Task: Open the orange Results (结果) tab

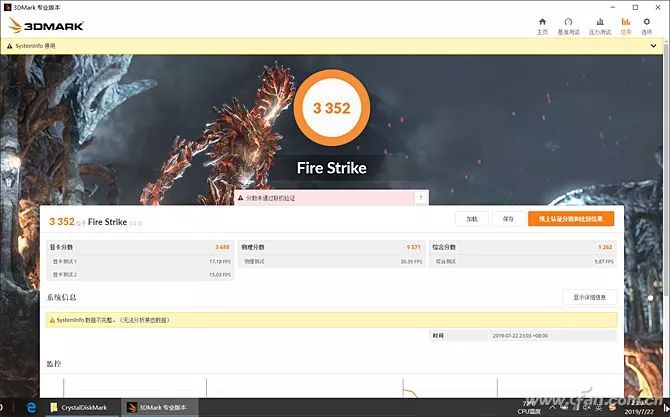Action: click(x=626, y=26)
